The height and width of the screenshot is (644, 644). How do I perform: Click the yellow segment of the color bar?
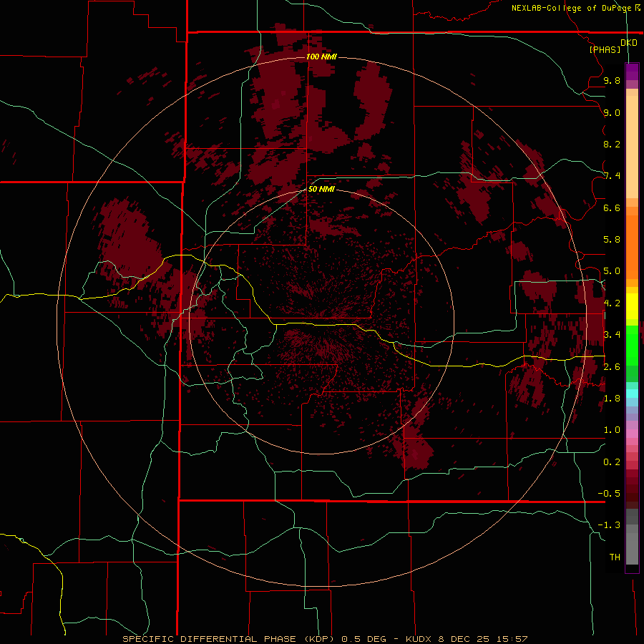pyautogui.click(x=632, y=306)
